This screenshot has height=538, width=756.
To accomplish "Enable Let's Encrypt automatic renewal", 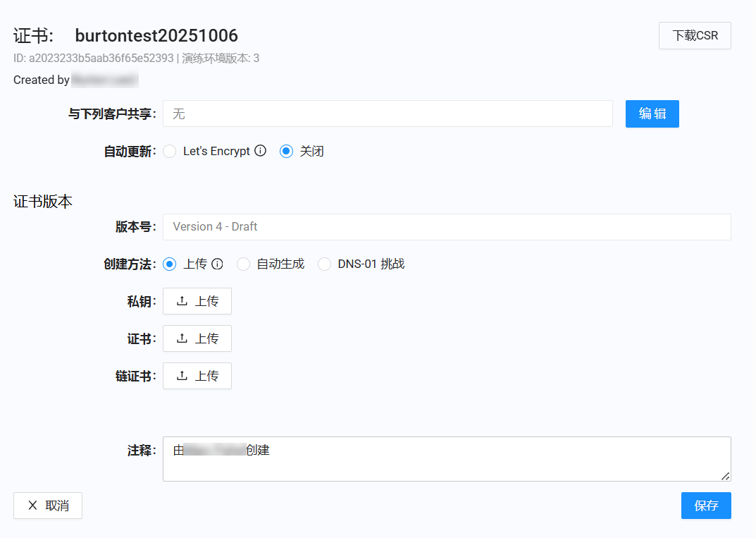I will tap(169, 151).
